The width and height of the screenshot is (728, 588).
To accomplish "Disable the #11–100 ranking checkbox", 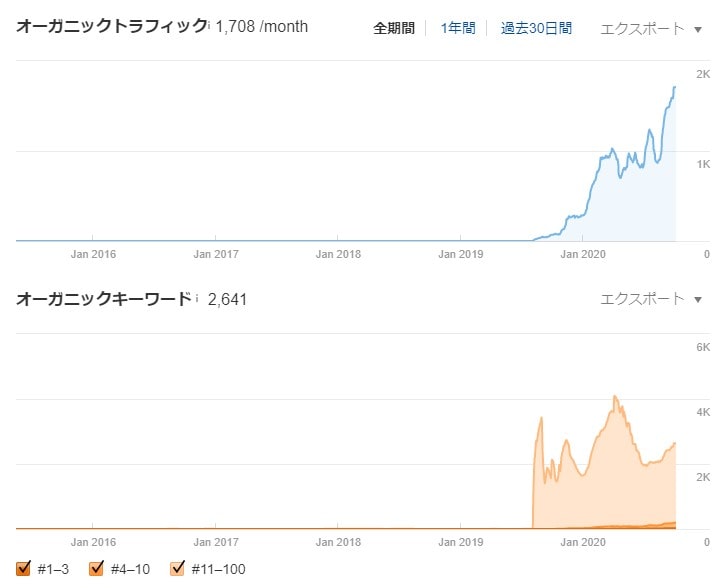I will coord(179,569).
